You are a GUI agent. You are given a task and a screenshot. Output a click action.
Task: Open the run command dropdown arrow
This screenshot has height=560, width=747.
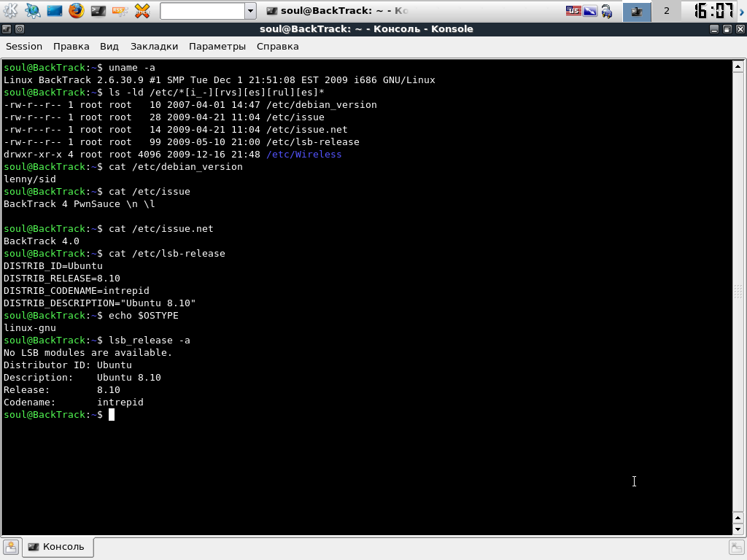(251, 11)
